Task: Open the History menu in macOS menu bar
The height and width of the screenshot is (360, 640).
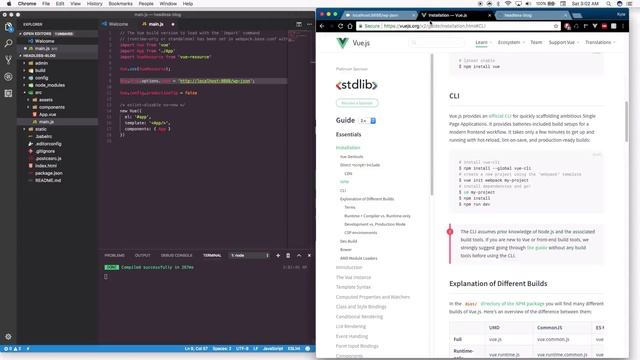Action: [94, 4]
